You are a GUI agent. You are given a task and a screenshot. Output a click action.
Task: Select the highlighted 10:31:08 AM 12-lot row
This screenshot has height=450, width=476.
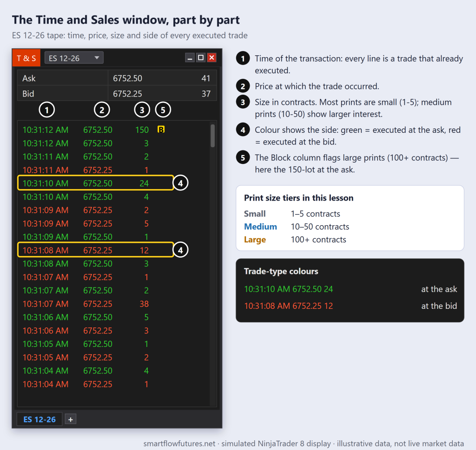[x=96, y=250]
